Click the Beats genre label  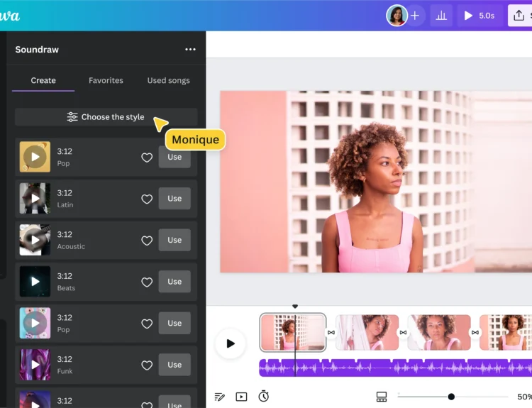pyautogui.click(x=66, y=288)
